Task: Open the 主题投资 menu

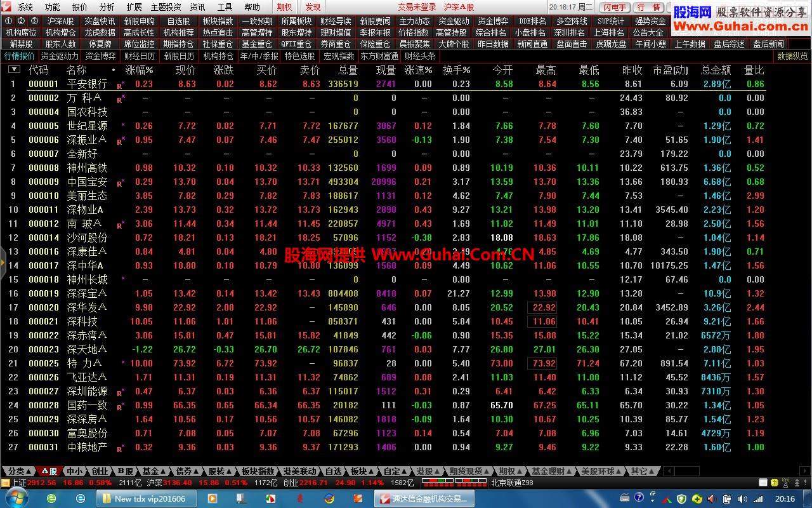Action: click(x=166, y=7)
